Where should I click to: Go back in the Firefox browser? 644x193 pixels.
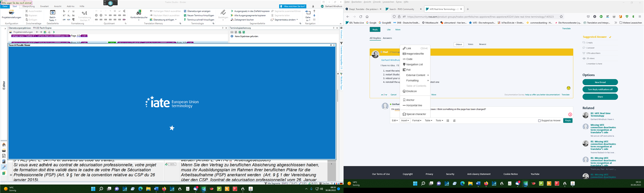[348, 16]
